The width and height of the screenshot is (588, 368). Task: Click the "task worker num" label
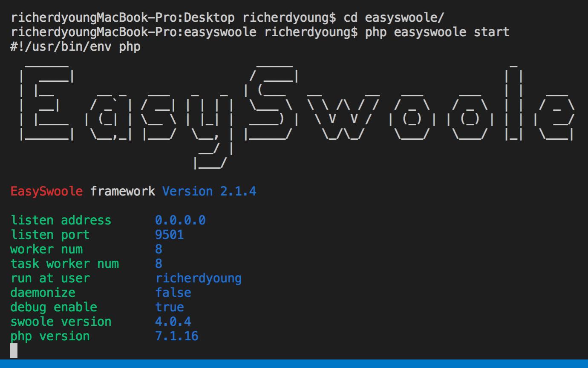pyautogui.click(x=64, y=264)
